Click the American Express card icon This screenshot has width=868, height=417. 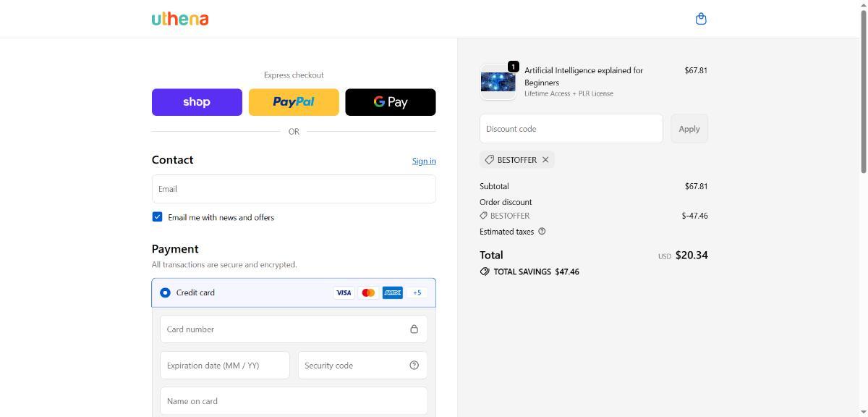pos(392,292)
